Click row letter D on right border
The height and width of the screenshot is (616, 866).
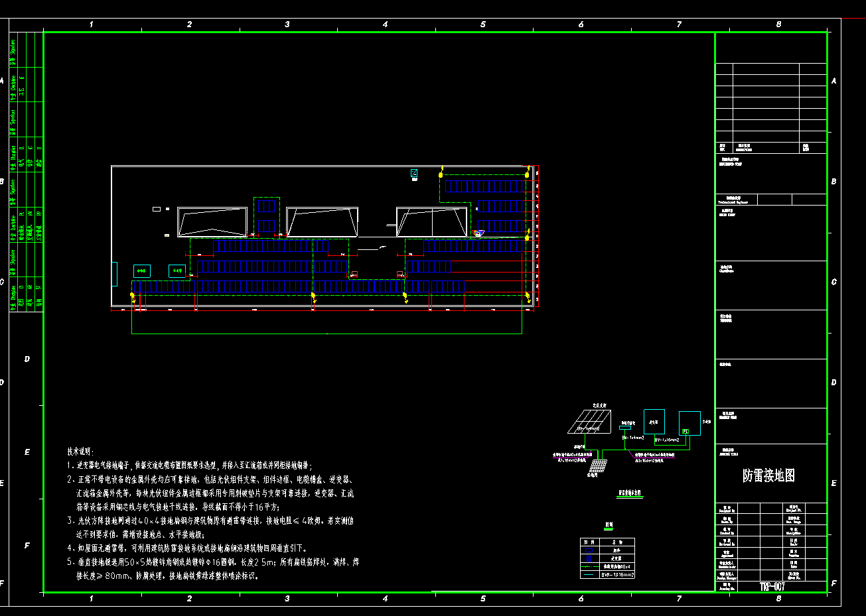834,382
